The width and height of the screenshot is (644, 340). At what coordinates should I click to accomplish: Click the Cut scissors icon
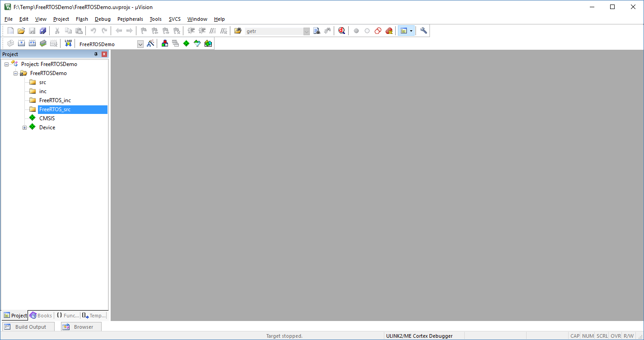[x=57, y=31]
